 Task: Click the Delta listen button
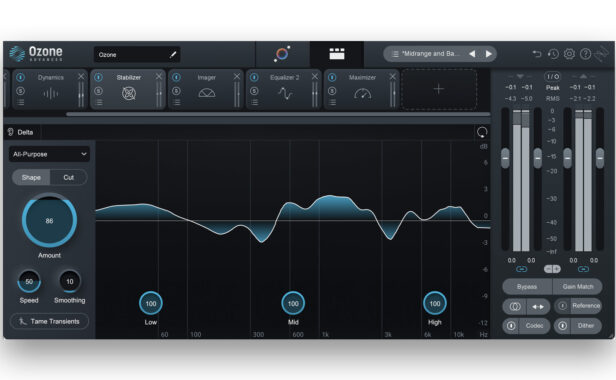(x=20, y=132)
